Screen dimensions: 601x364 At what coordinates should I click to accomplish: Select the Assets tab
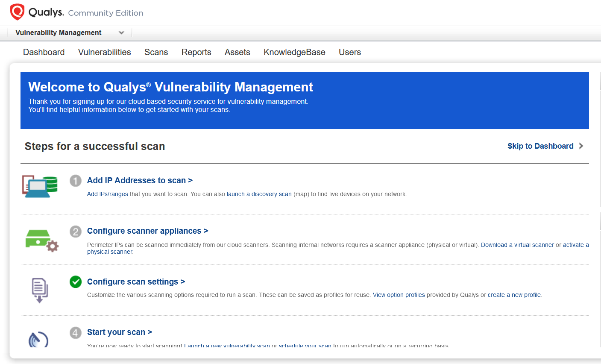point(237,52)
